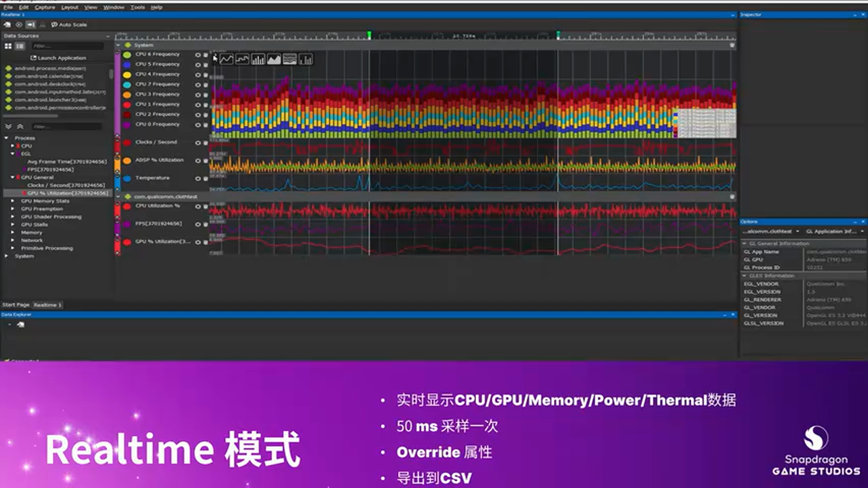This screenshot has height=488, width=868.
Task: Toggle visibility of ADSP % Utilization
Action: point(198,160)
